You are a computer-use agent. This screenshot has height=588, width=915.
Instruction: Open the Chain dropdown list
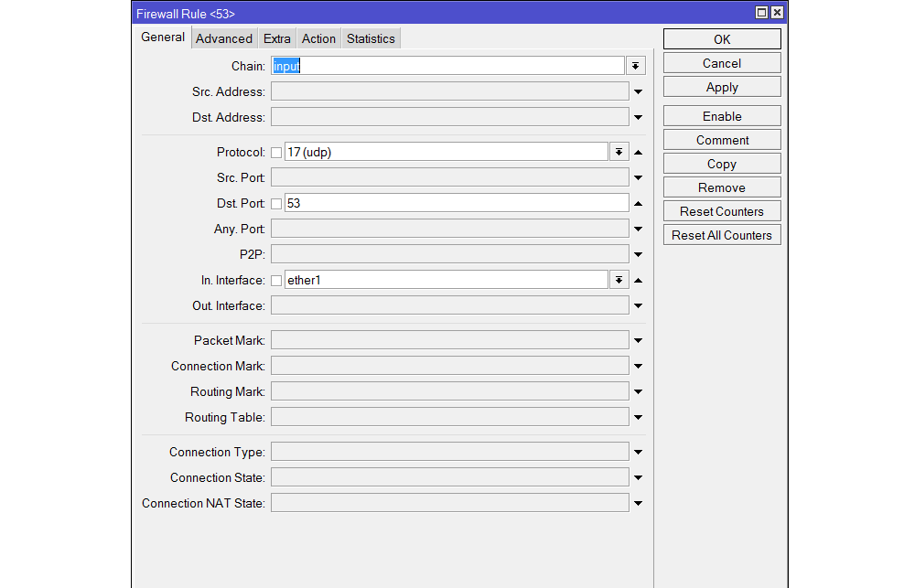tap(636, 66)
